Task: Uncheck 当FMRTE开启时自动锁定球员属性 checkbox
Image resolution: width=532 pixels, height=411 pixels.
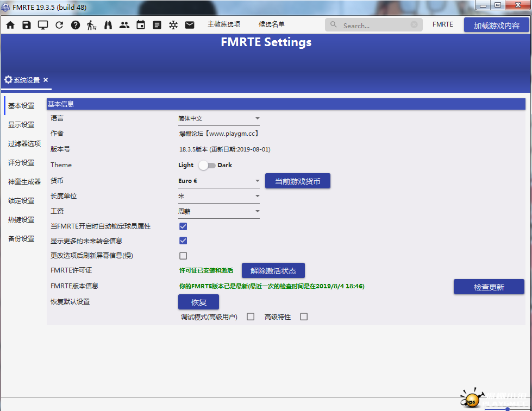Action: tap(183, 226)
